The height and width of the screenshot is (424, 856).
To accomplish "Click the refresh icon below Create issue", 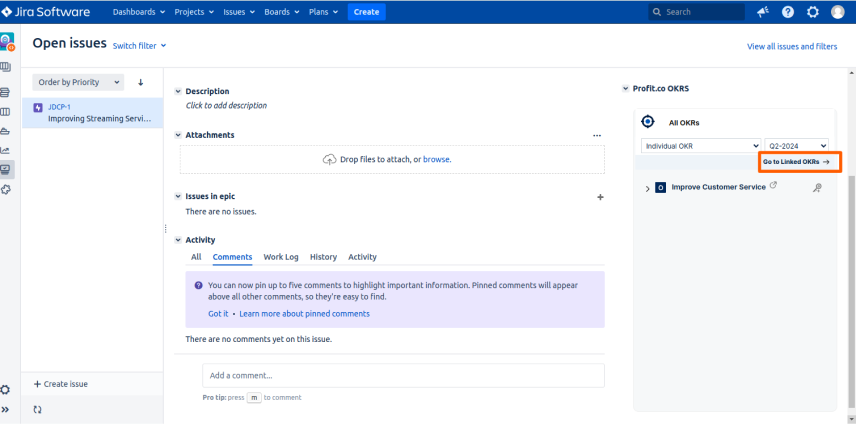I will pos(38,409).
